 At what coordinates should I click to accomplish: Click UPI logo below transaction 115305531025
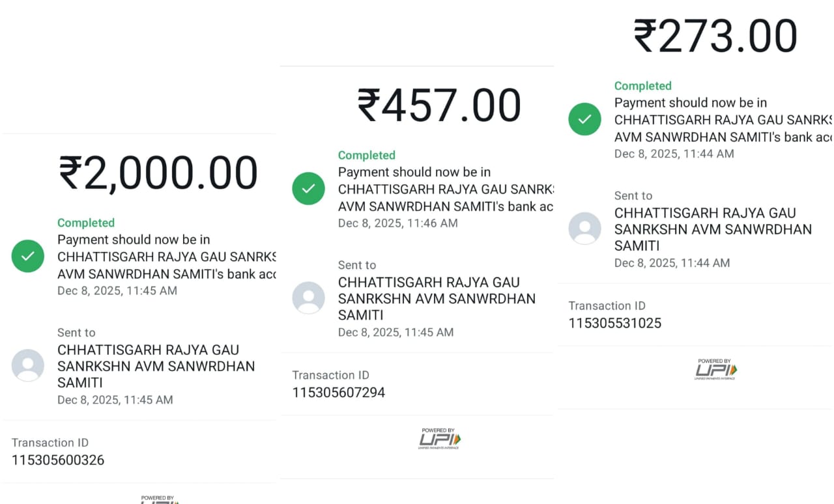[x=715, y=369]
